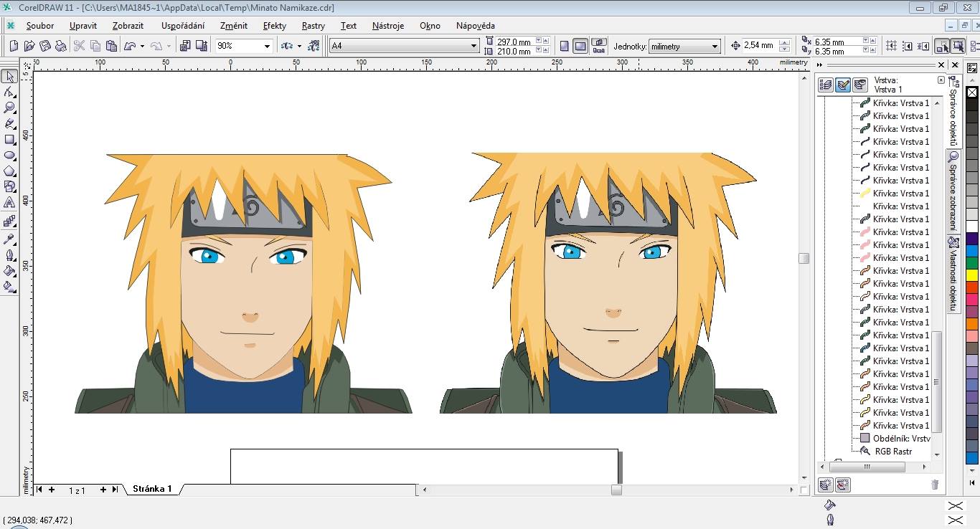Click the Import icon in the toolbar
The height and width of the screenshot is (529, 980).
point(185,46)
